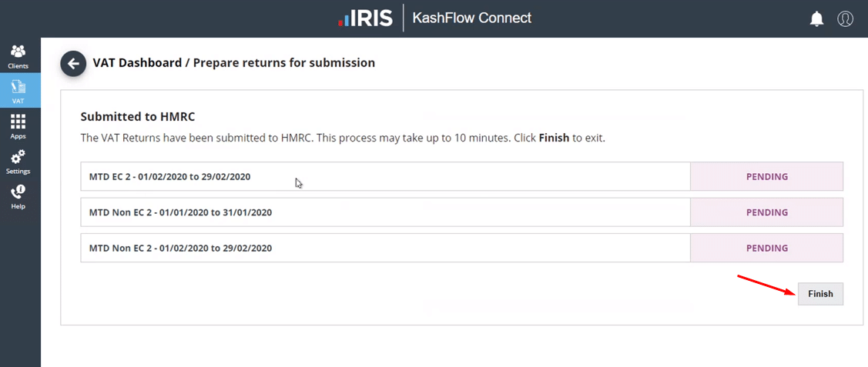The height and width of the screenshot is (367, 868).
Task: Open the Apps grid icon
Action: [18, 122]
